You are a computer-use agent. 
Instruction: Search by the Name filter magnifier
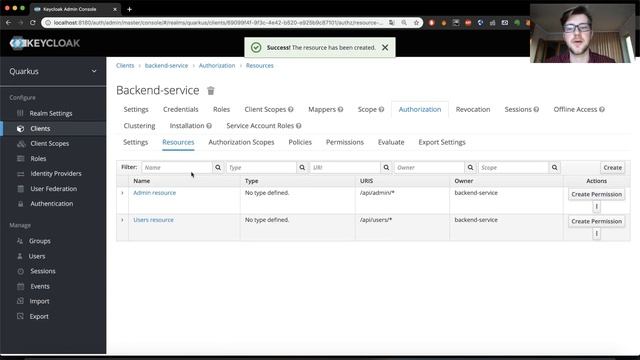[x=218, y=167]
